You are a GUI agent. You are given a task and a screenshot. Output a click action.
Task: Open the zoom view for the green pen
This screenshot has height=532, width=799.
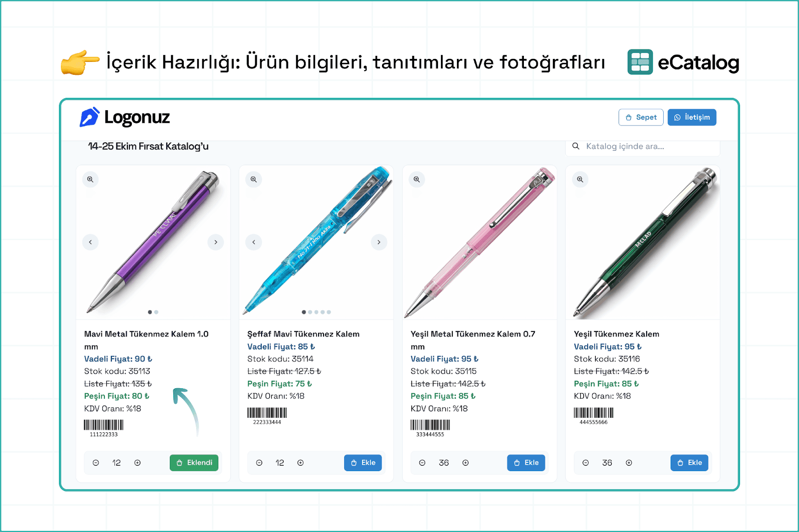[580, 179]
